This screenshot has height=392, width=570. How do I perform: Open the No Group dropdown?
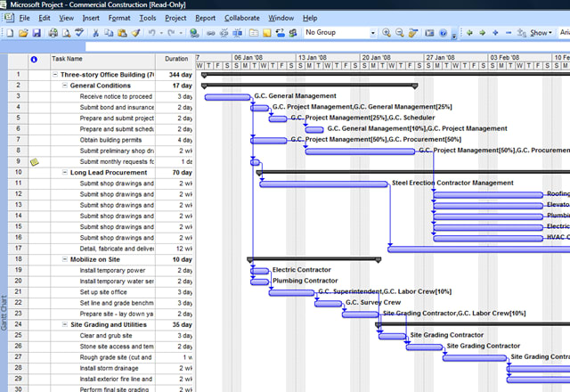pos(372,33)
